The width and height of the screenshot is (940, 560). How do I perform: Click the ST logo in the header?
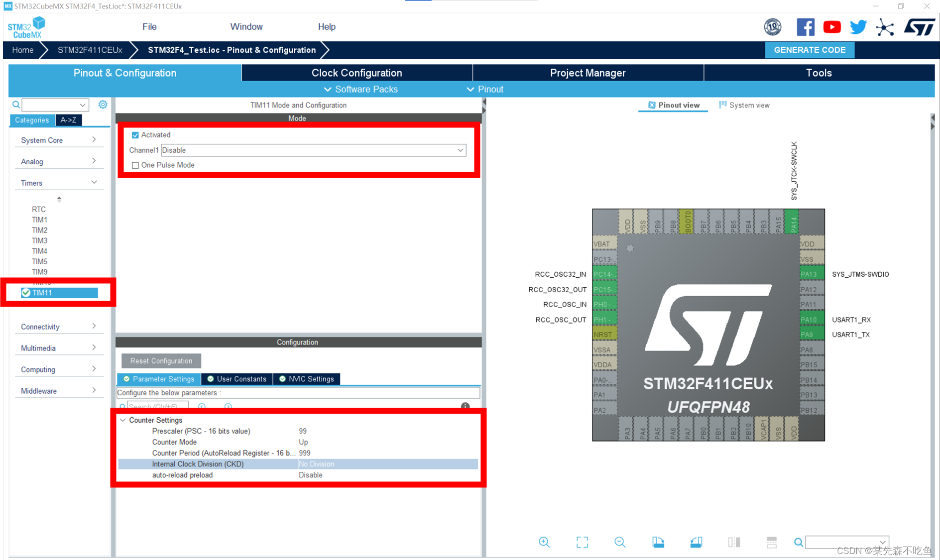click(919, 27)
